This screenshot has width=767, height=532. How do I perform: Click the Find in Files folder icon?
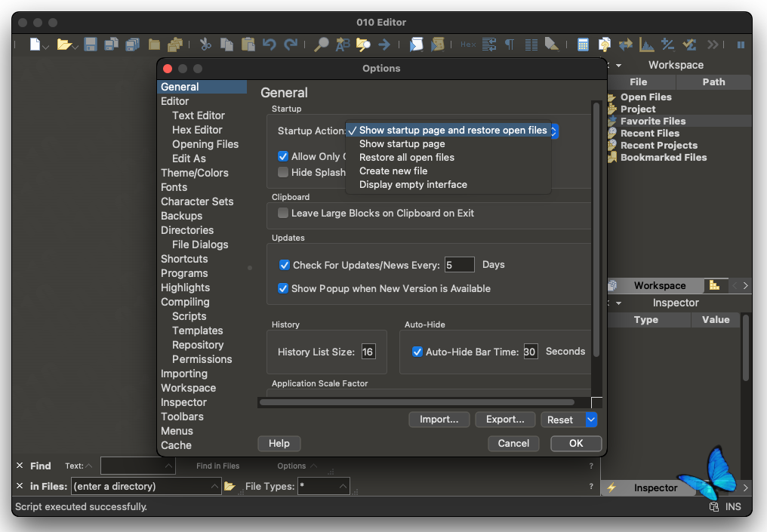(363, 45)
